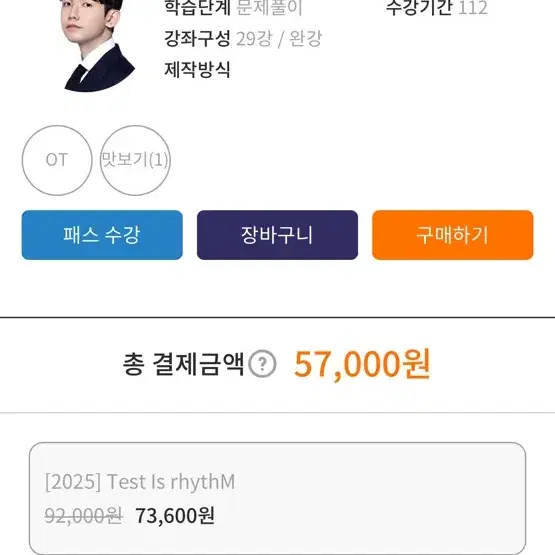Open the OT orientation circle button
This screenshot has height=555, width=555.
(x=57, y=160)
